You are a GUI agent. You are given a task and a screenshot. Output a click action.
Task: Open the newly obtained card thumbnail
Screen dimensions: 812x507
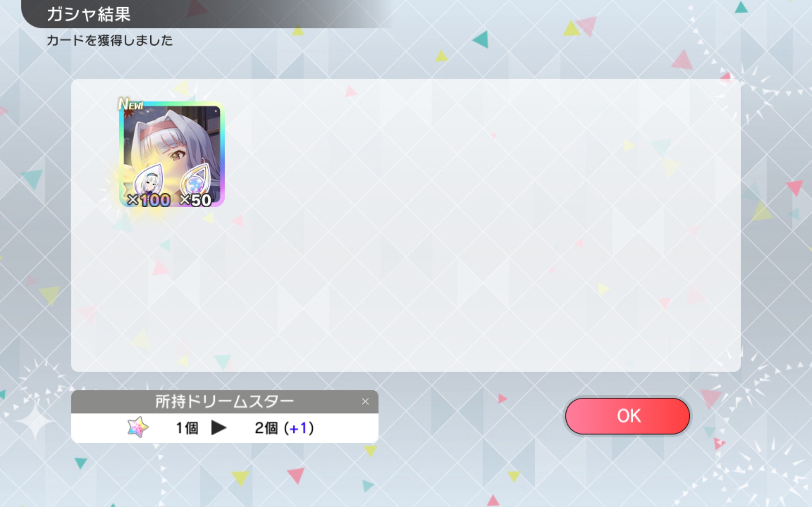tap(172, 154)
